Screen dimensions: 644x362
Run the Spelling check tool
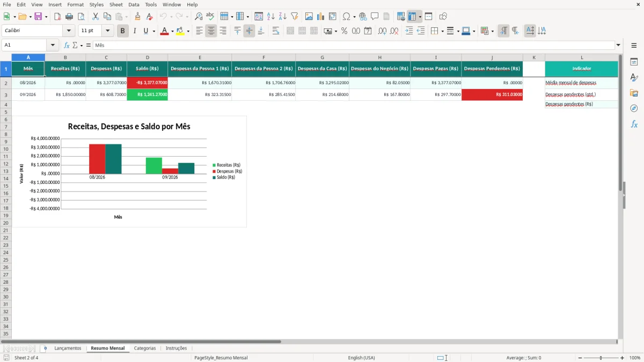[210, 17]
